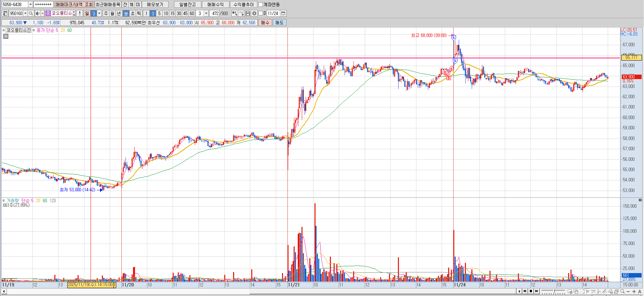Click the candlestick add-indicator toolbar icon
The width and height of the screenshot is (644, 296).
coord(234,13)
